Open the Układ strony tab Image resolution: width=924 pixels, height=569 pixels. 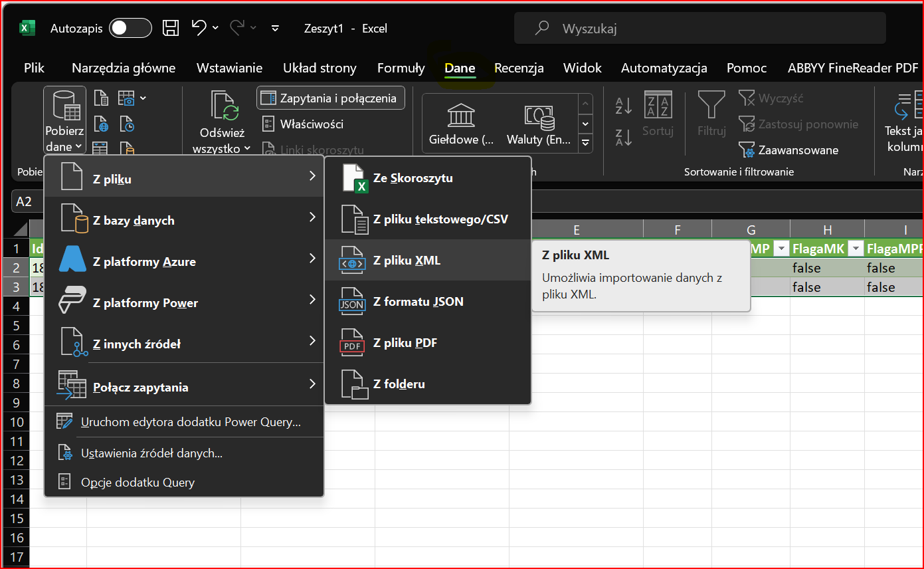[x=320, y=68]
